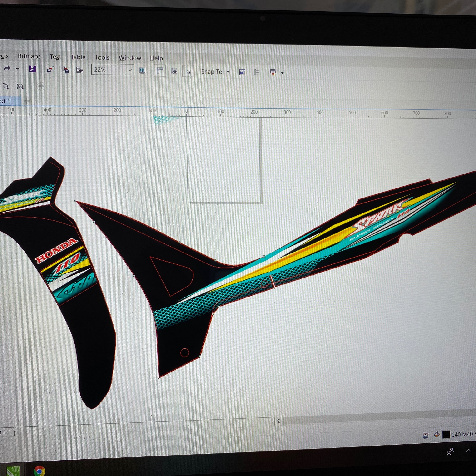The height and width of the screenshot is (476, 476).
Task: Click the red HONDA logo on the left panel
Action: tap(56, 251)
